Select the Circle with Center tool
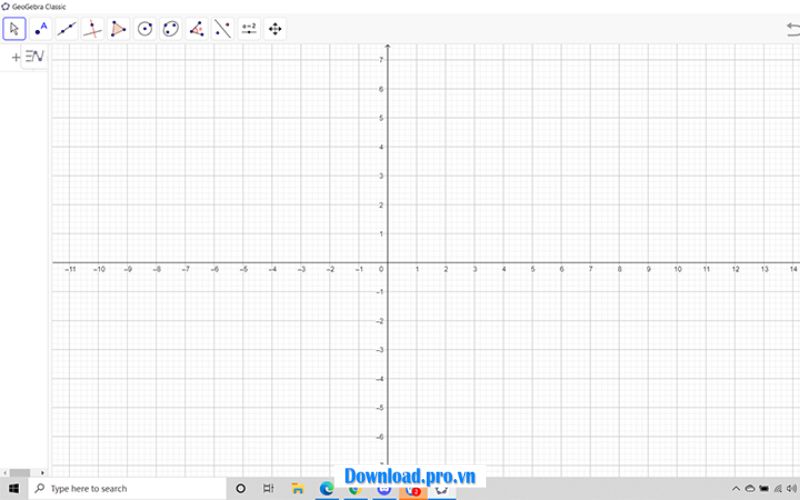 pos(145,29)
